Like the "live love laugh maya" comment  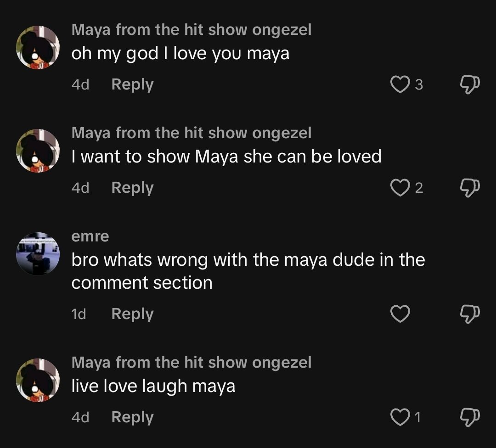[400, 417]
